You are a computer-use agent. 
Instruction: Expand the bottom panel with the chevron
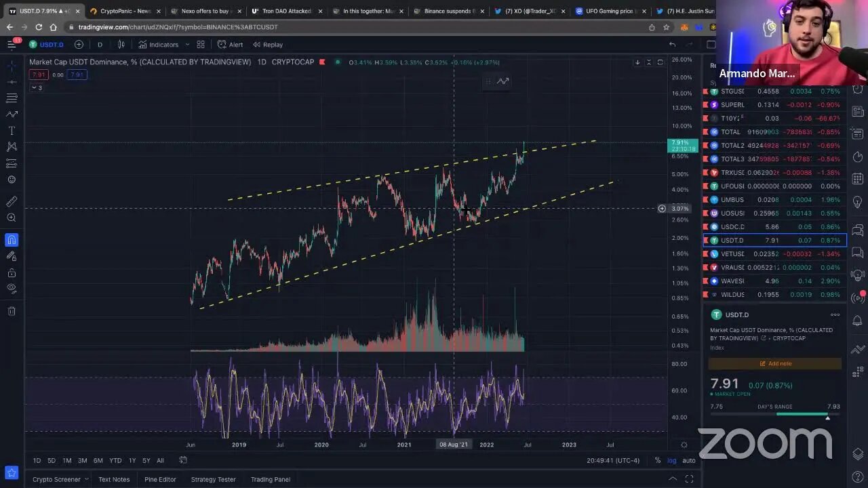[673, 479]
